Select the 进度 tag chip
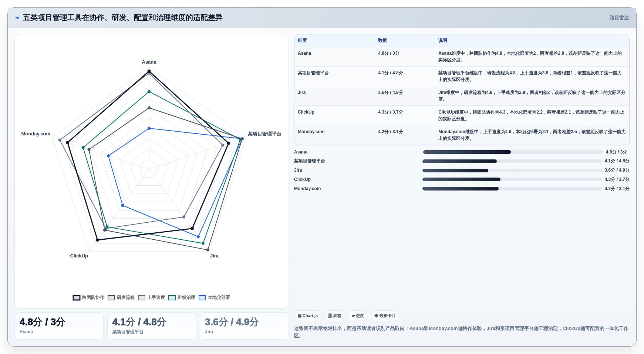Screen dimensions: 644x354 358,316
